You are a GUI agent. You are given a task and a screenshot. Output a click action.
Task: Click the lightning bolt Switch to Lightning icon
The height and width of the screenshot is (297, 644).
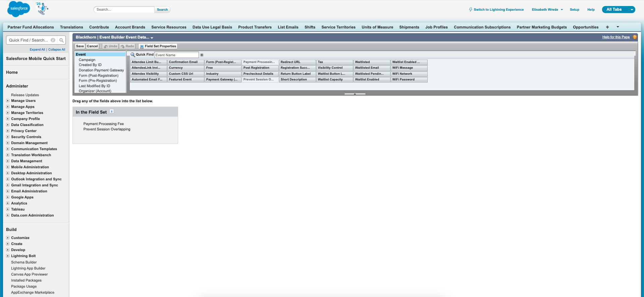pos(471,9)
